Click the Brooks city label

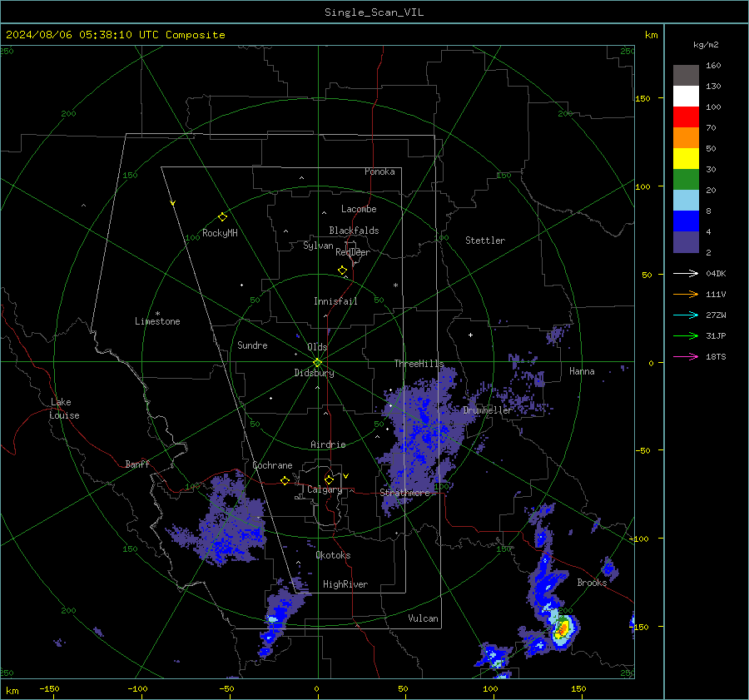pyautogui.click(x=592, y=583)
